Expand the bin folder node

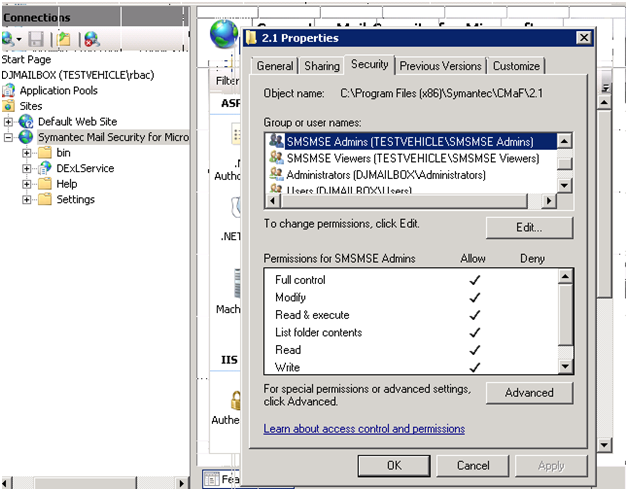27,153
